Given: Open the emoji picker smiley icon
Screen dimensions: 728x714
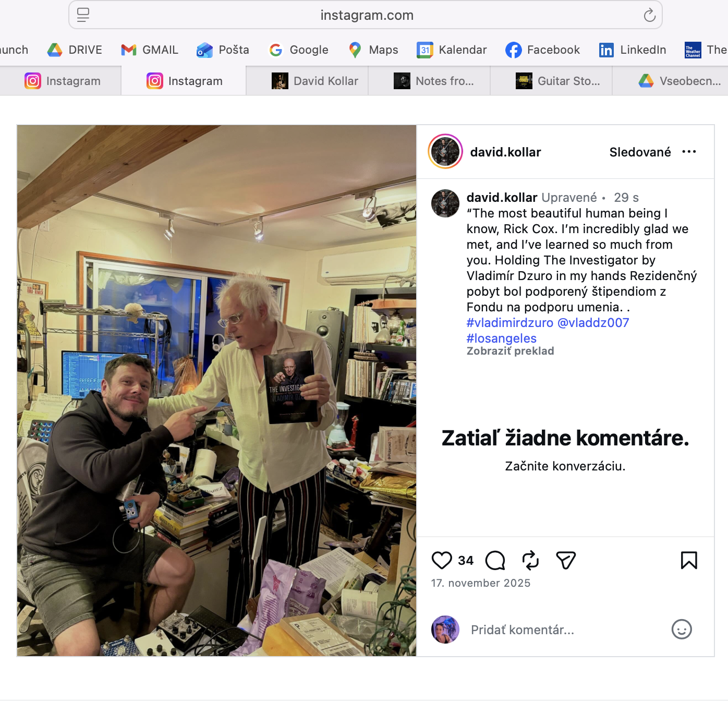Looking at the screenshot, I should 682,629.
